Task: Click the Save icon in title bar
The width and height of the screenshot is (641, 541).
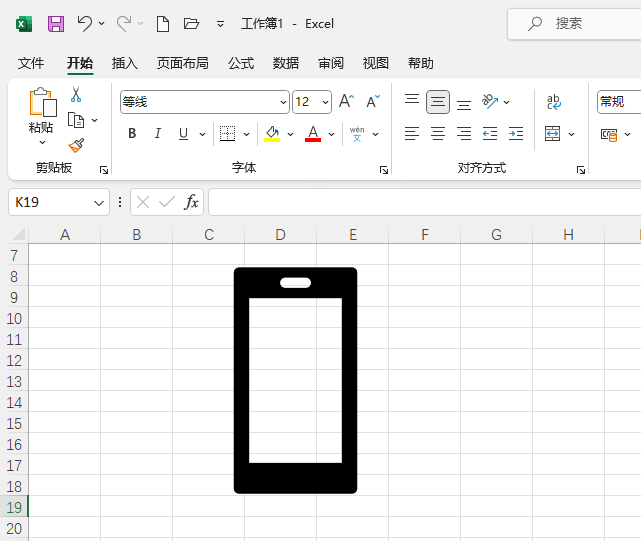Action: click(56, 24)
